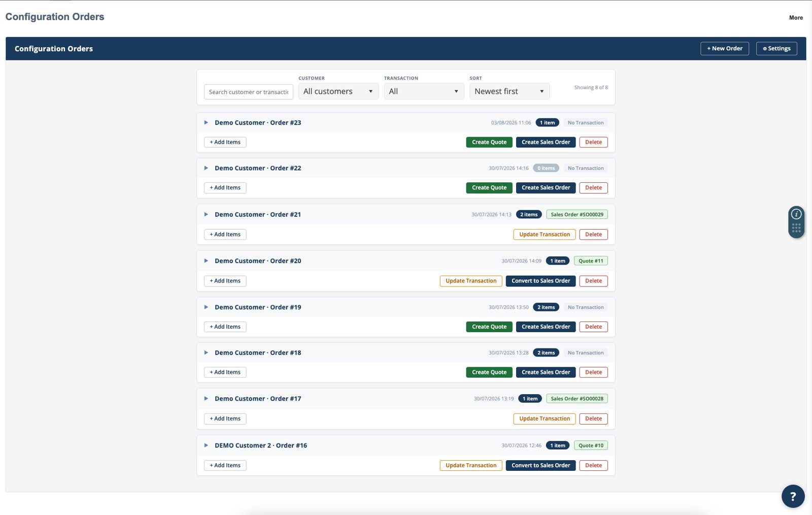Expand Order #18 disclosure triangle
Viewport: 812px width, 515px height.
pyautogui.click(x=206, y=352)
